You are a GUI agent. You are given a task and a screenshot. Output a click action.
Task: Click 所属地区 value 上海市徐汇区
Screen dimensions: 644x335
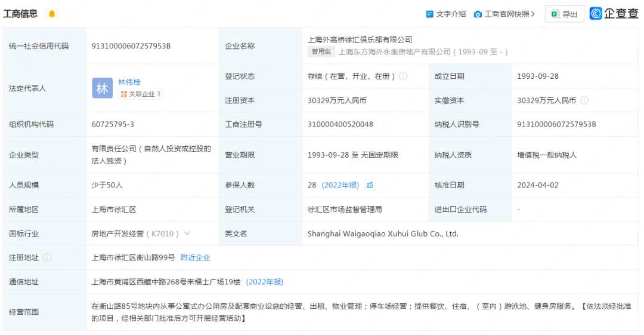point(114,210)
